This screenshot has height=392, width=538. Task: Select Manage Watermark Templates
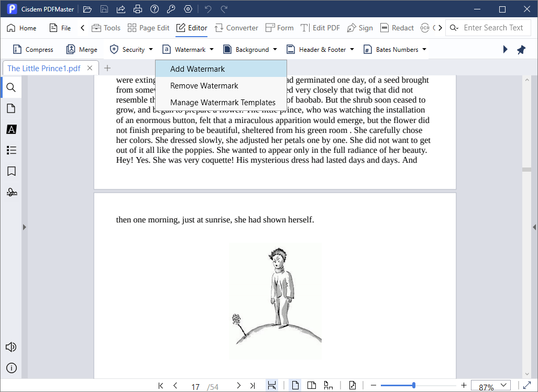coord(221,103)
